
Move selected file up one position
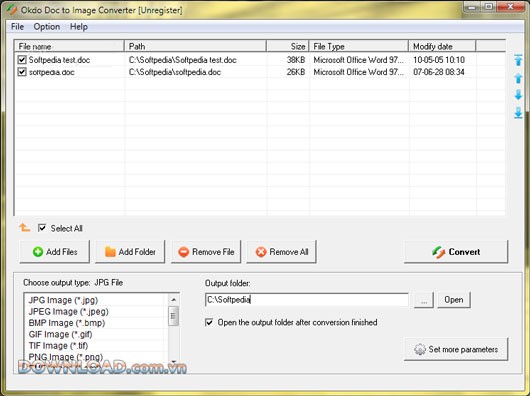click(518, 78)
